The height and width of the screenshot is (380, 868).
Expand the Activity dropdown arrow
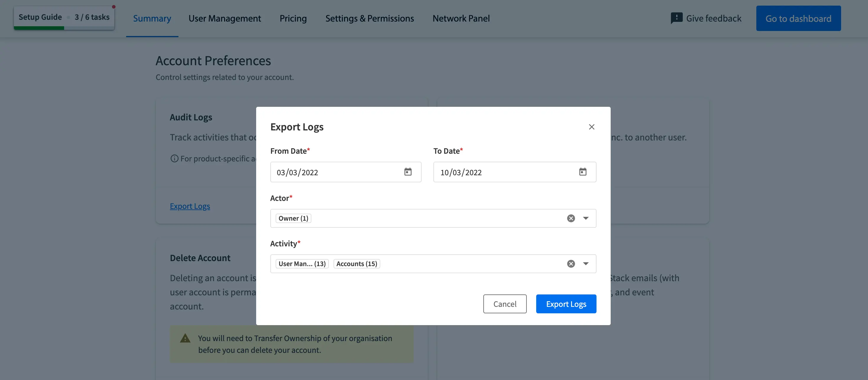coord(586,264)
